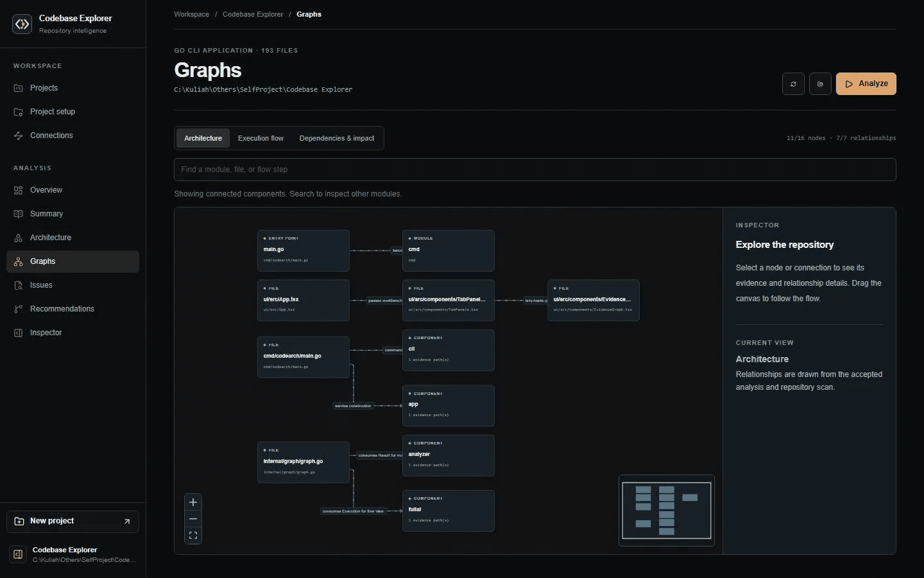Select the TabPanel components file node
Screen dimensions: 924x578
tap(449, 300)
